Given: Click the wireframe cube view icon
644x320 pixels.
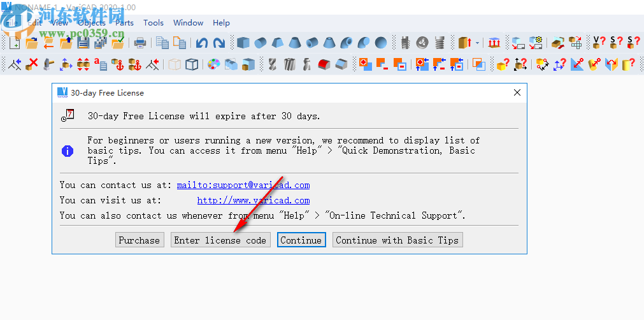Looking at the screenshot, I should [x=192, y=64].
